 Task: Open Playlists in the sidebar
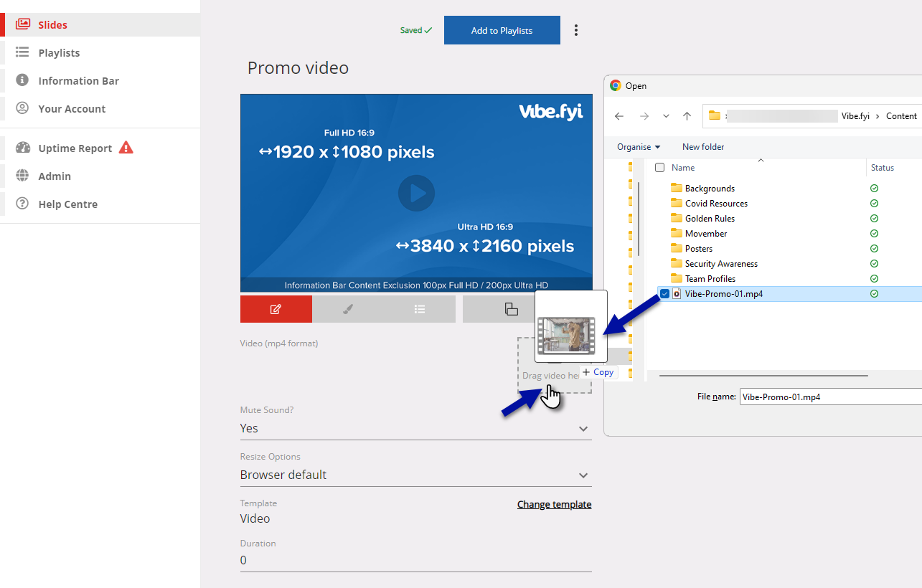[x=59, y=52]
